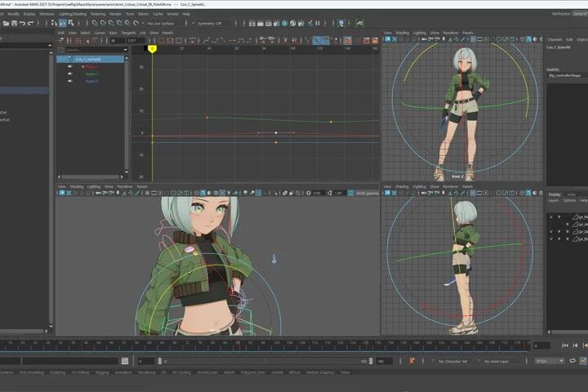Toggle playback P on the third display layer
This screenshot has height=392, width=588.
[559, 231]
